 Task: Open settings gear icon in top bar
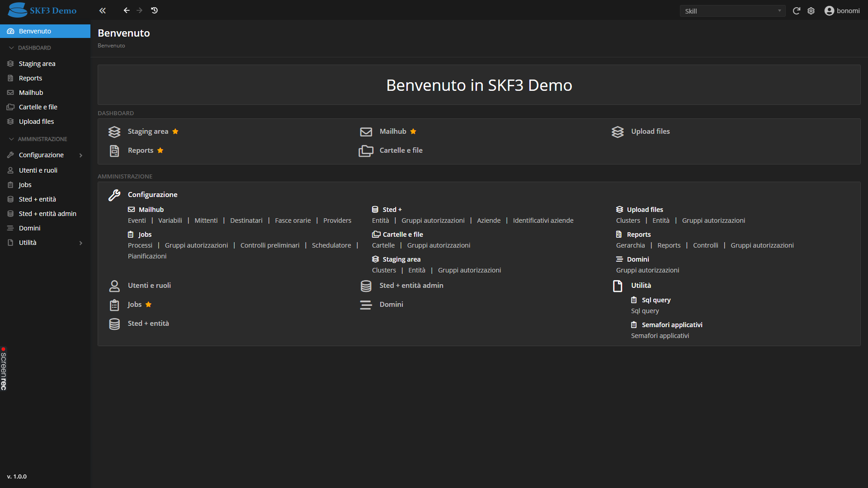click(811, 11)
